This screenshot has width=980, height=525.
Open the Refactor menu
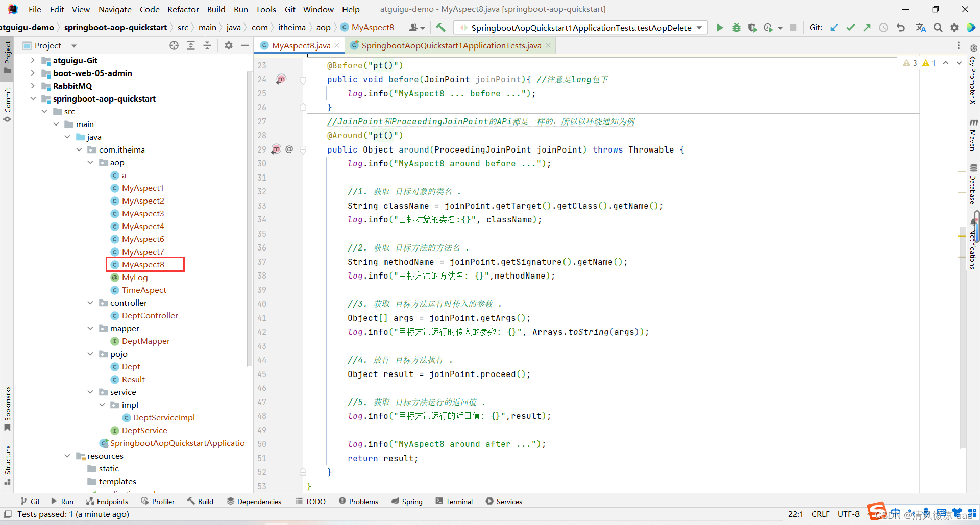(183, 9)
